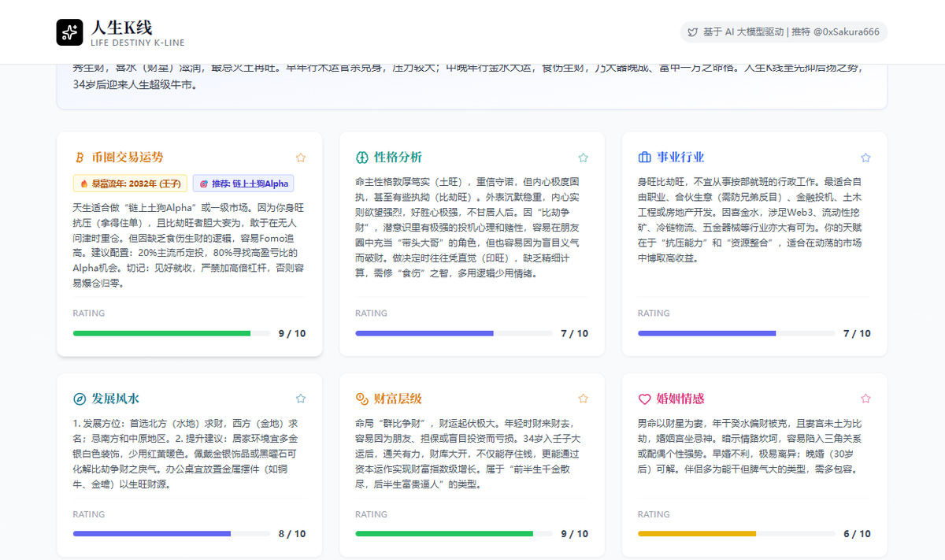Screen dimensions: 945x560
Task: Select the briefcase icon on 事业行业 card
Action: [x=643, y=157]
